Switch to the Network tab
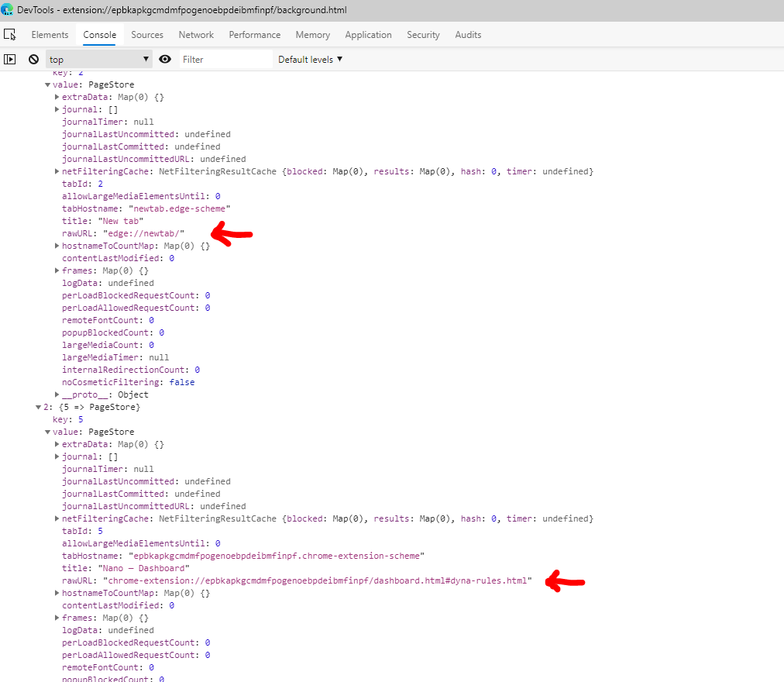Viewport: 784px width, 682px height. coord(195,34)
